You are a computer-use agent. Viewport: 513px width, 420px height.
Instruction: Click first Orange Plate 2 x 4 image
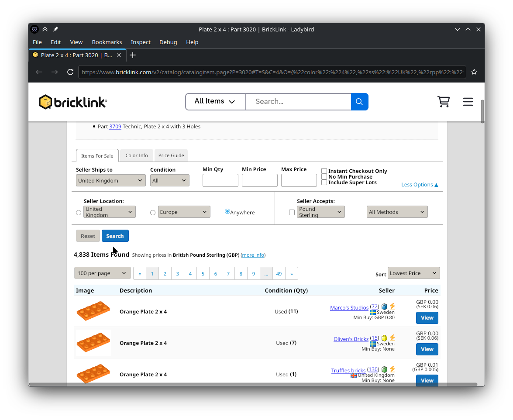coord(93,311)
